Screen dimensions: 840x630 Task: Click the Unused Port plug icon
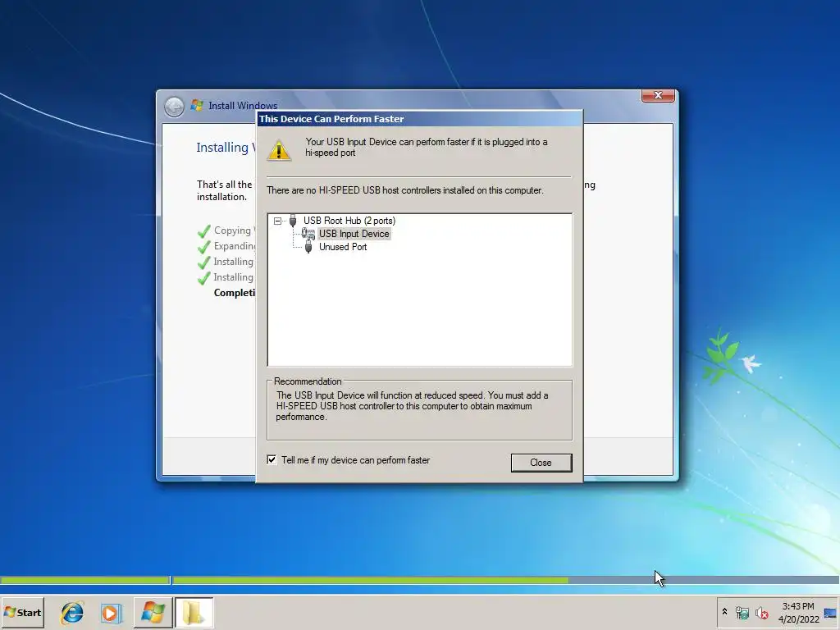pyautogui.click(x=308, y=247)
